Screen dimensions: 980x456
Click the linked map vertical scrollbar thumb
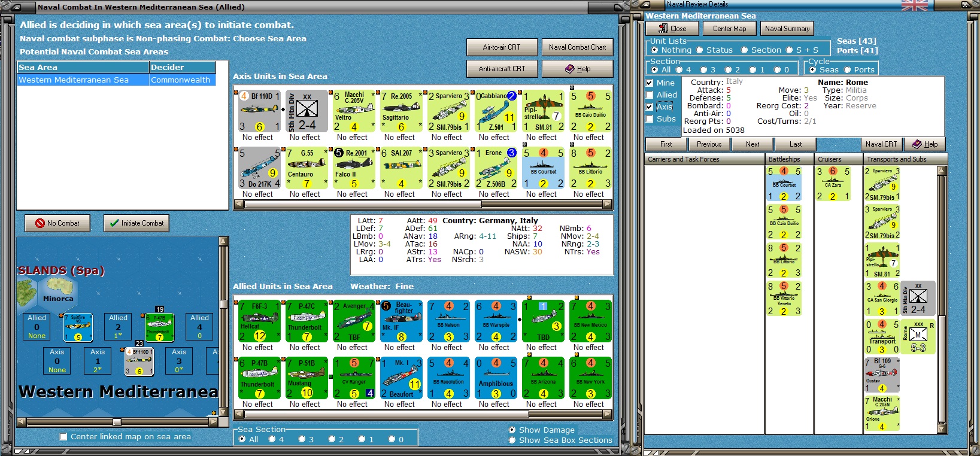tap(224, 303)
